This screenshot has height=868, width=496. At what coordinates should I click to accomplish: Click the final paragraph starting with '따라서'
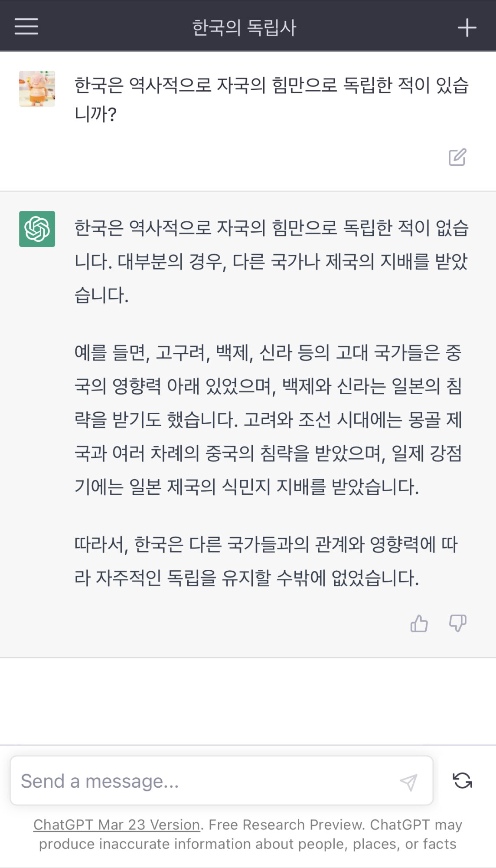pos(265,561)
